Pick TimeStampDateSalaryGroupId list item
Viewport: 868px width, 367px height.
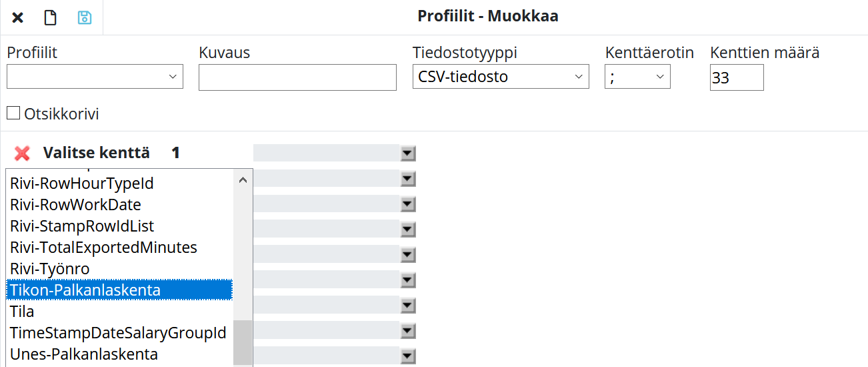click(x=118, y=332)
